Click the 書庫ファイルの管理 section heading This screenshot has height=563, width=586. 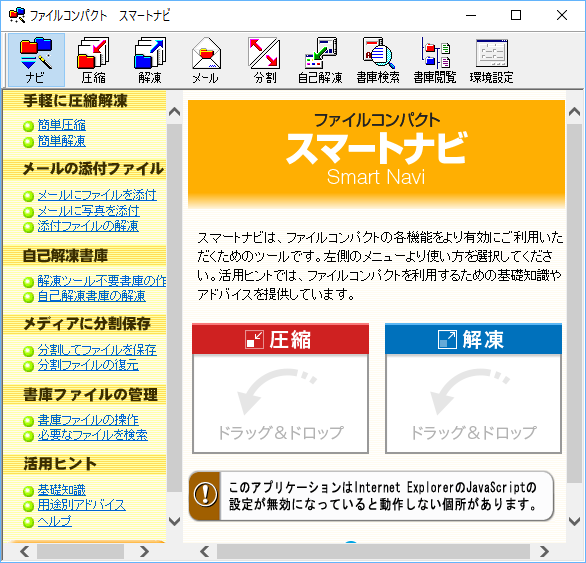tap(90, 395)
